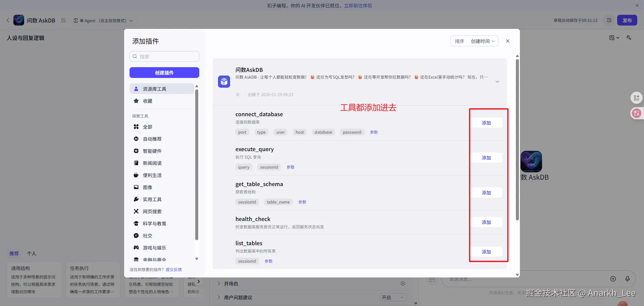Viewport: 644px width, 306px height.
Task: Select 网页搜索 category
Action: pyautogui.click(x=162, y=212)
